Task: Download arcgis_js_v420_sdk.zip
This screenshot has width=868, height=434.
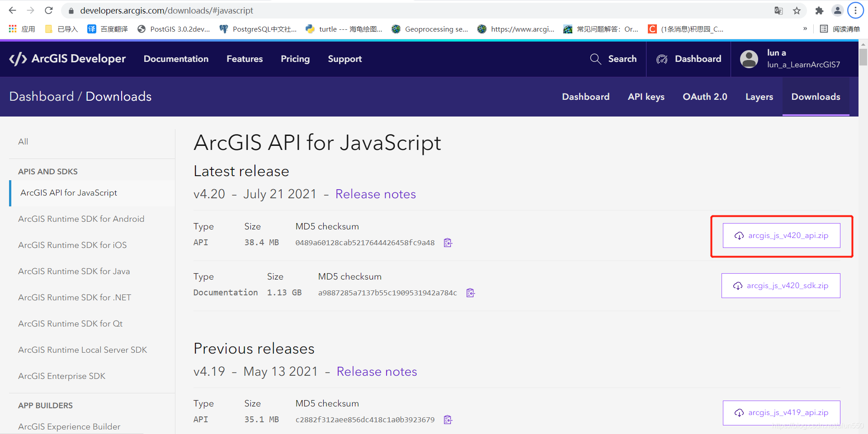Action: coord(781,286)
